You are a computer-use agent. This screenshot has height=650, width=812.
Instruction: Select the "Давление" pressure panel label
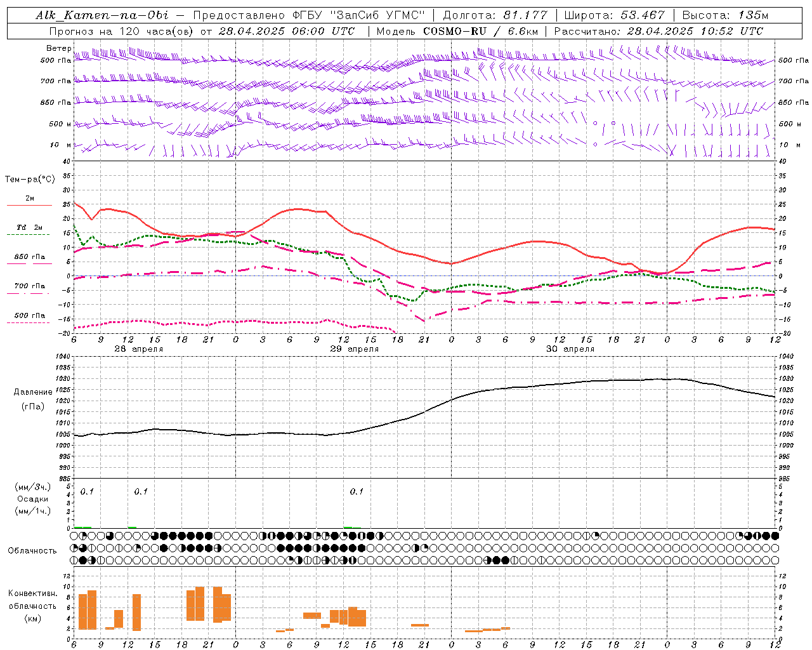pyautogui.click(x=33, y=392)
